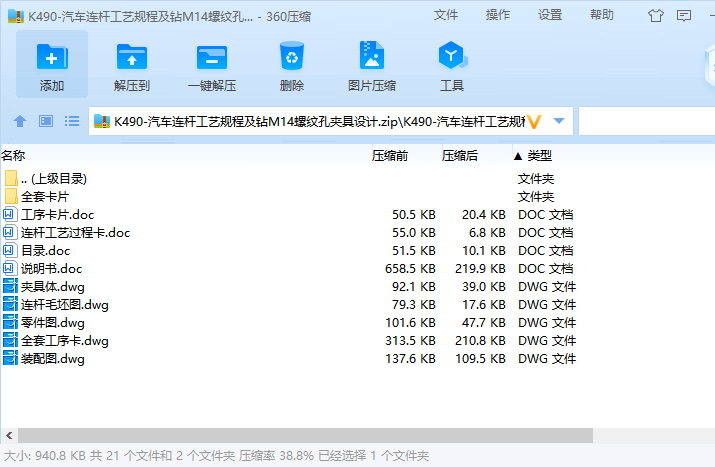
Task: Sort by the 类型 column header
Action: (x=539, y=156)
